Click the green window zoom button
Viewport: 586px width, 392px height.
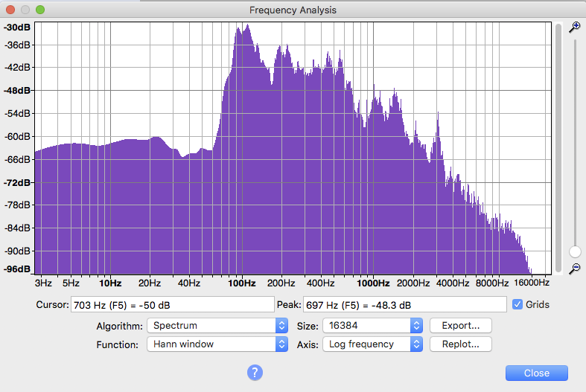point(40,10)
